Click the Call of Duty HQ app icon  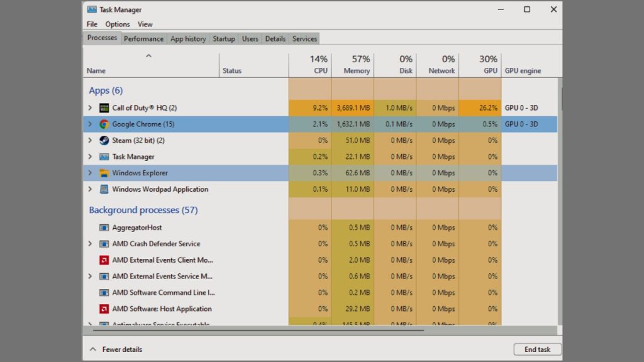click(x=104, y=108)
